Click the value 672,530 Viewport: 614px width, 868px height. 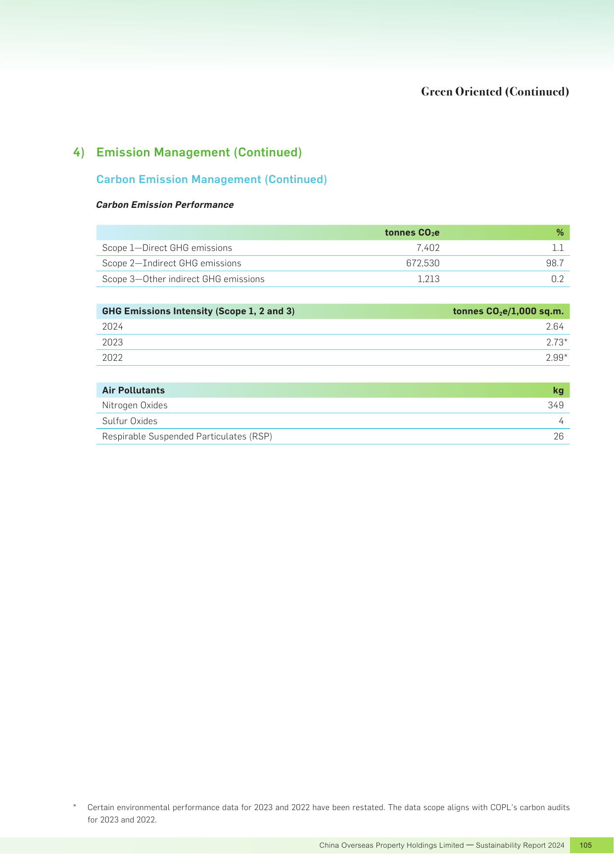pos(423,263)
